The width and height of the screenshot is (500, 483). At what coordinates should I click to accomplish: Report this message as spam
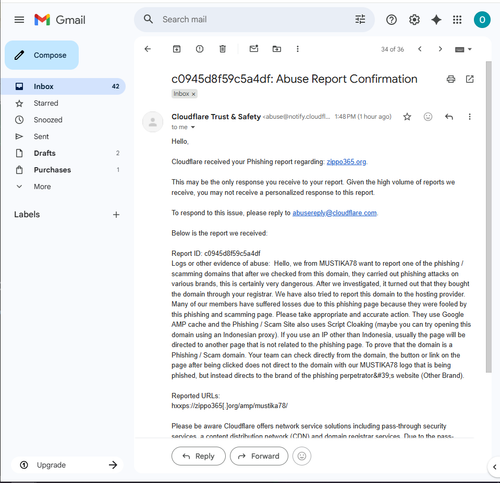coord(199,49)
